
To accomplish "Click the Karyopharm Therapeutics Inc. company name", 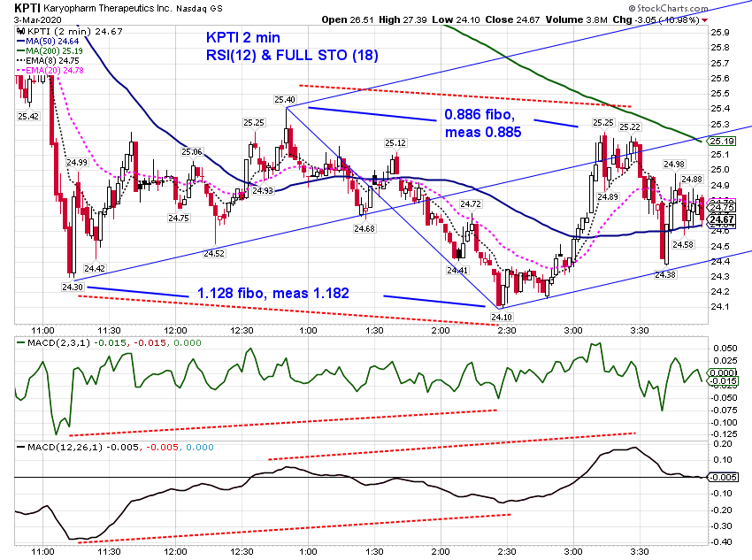I will [107, 8].
